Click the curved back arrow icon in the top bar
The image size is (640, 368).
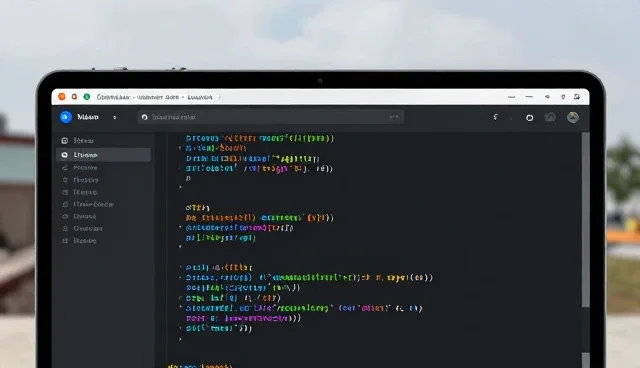coord(496,117)
